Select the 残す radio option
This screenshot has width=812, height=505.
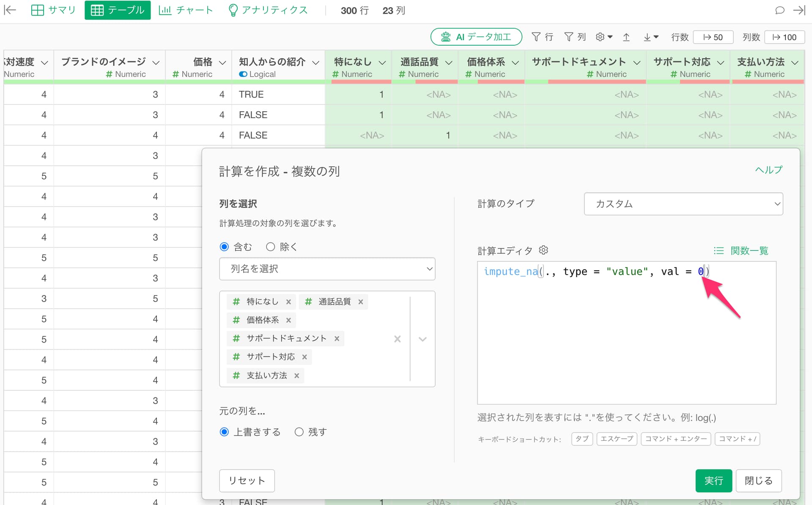coord(299,432)
